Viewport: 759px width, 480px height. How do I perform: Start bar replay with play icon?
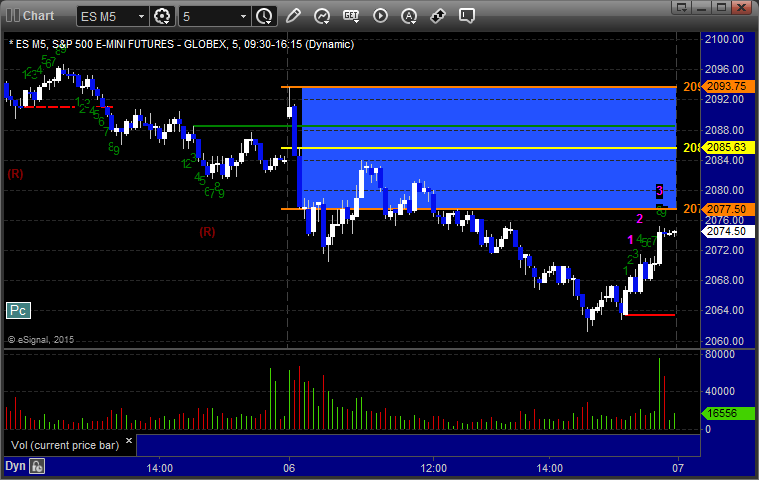click(380, 16)
